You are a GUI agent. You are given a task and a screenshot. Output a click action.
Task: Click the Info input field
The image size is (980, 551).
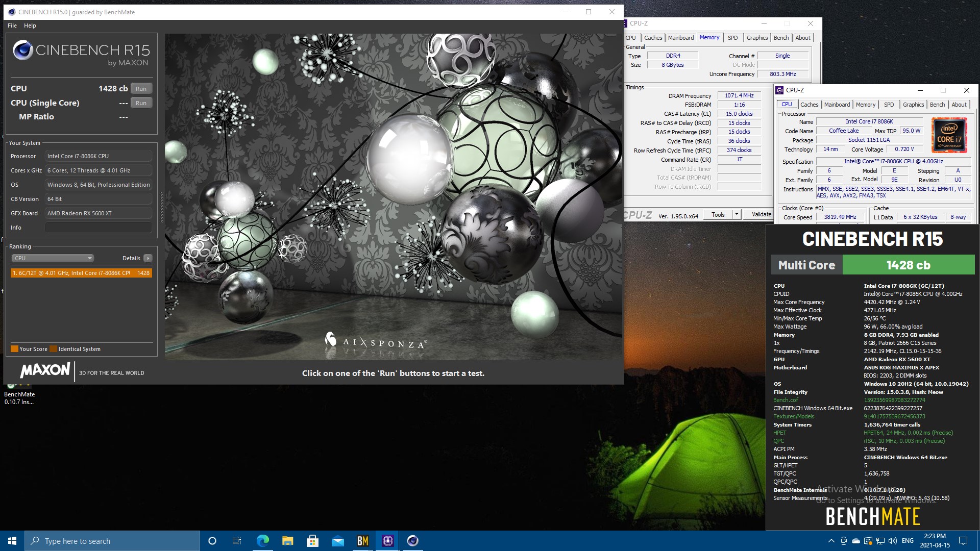[x=99, y=228]
